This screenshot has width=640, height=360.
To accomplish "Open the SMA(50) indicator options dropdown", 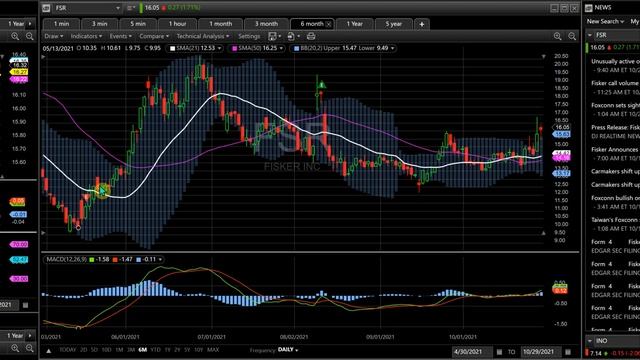I will 281,48.
